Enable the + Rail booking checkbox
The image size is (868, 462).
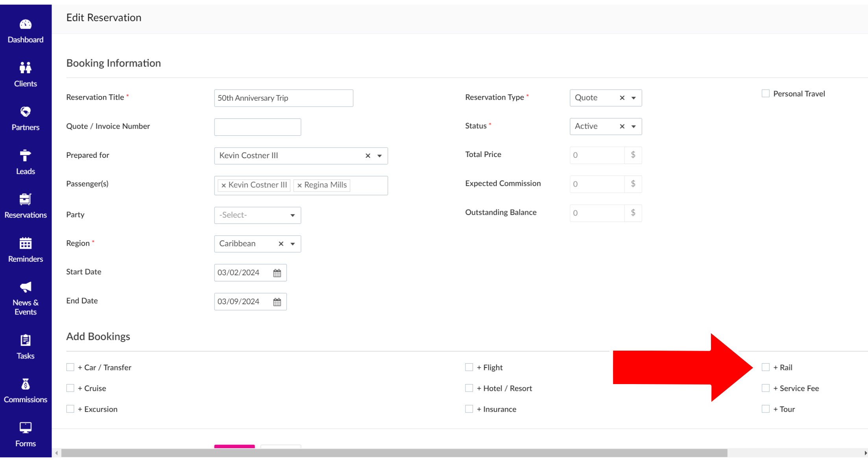point(765,367)
